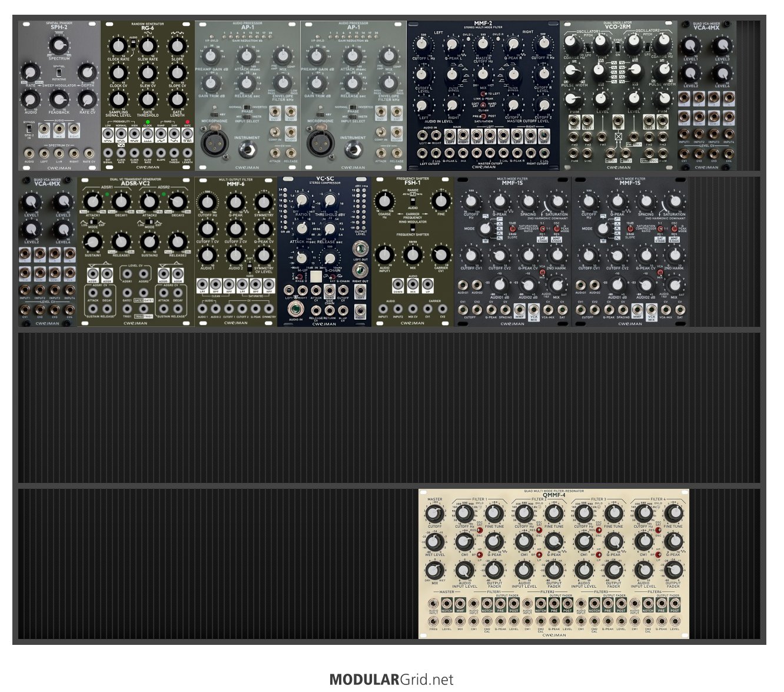The image size is (784, 692).
Task: Adjust the MMF-2 Master Cutoff Hz knob
Action: 483,44
